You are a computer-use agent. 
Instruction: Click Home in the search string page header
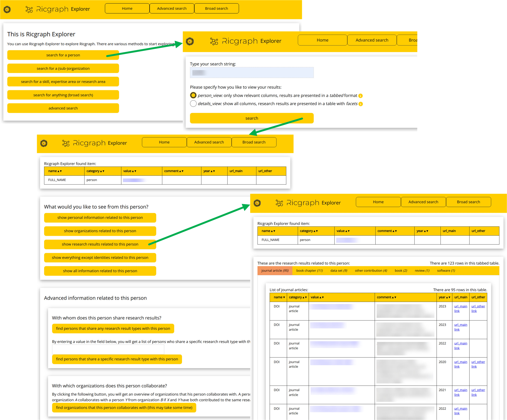point(323,40)
